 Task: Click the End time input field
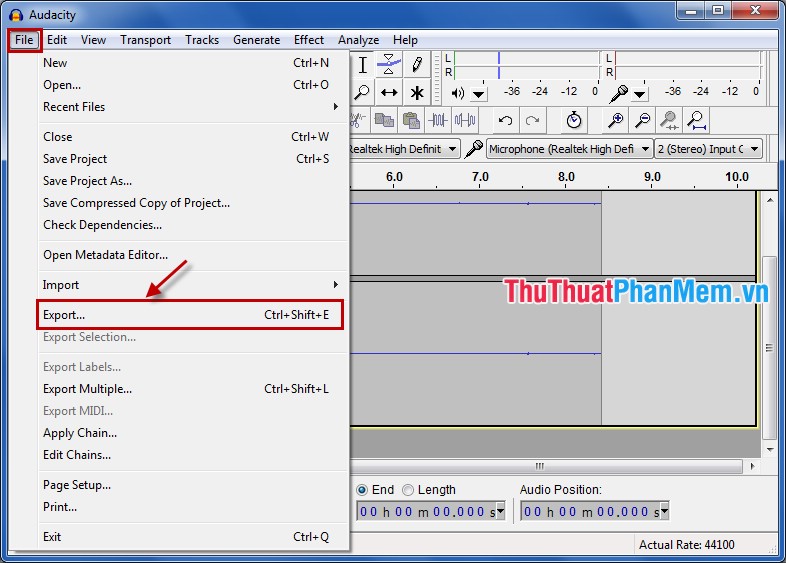tap(426, 511)
